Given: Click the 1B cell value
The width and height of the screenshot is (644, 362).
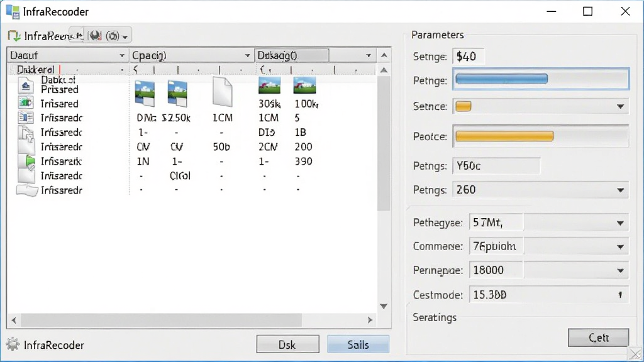Looking at the screenshot, I should point(300,133).
